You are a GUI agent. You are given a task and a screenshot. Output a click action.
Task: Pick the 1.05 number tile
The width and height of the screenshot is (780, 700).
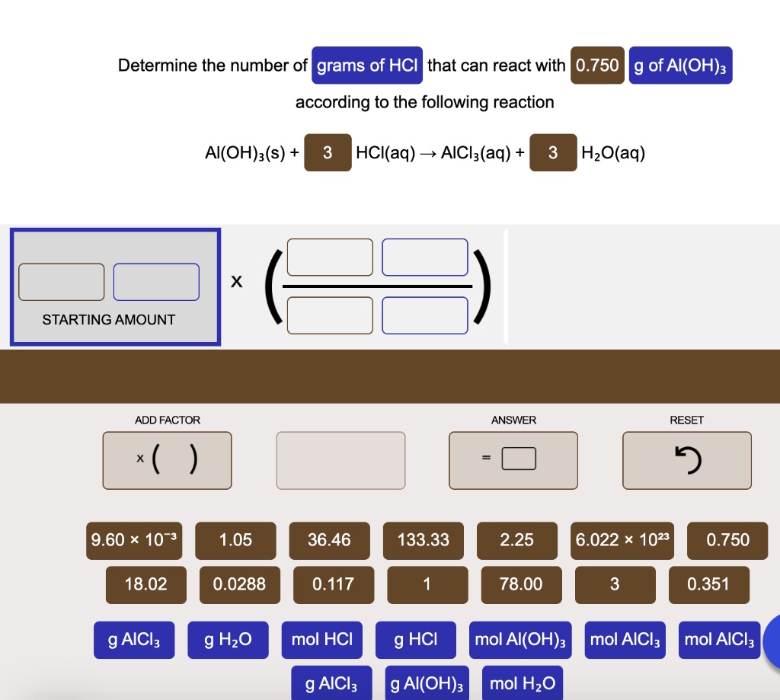pyautogui.click(x=235, y=540)
